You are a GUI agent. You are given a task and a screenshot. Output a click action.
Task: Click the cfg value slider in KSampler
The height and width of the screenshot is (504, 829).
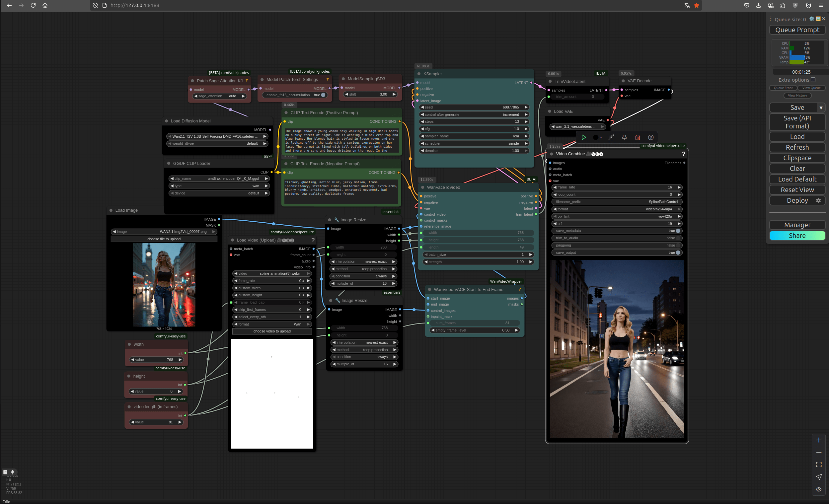click(x=474, y=129)
